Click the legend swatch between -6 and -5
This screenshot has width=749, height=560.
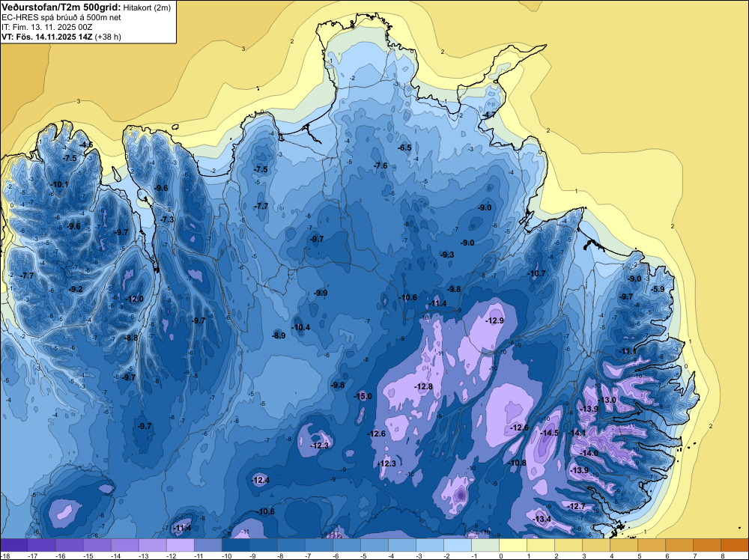tap(346, 545)
